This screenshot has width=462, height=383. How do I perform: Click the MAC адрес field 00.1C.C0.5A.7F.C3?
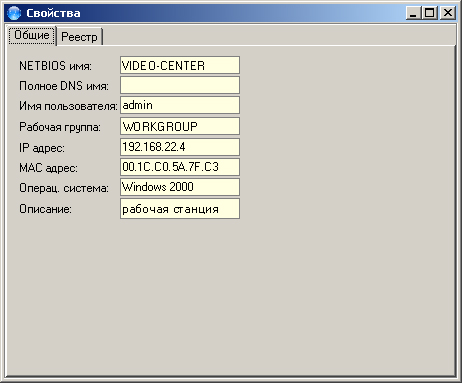tap(180, 167)
